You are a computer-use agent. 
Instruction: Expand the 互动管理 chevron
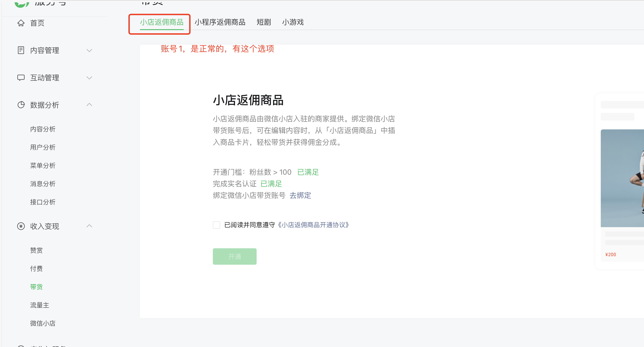point(89,78)
